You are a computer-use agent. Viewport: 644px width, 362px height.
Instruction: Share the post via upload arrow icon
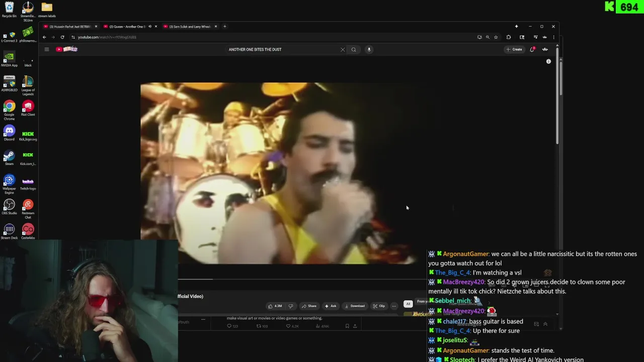click(x=355, y=326)
